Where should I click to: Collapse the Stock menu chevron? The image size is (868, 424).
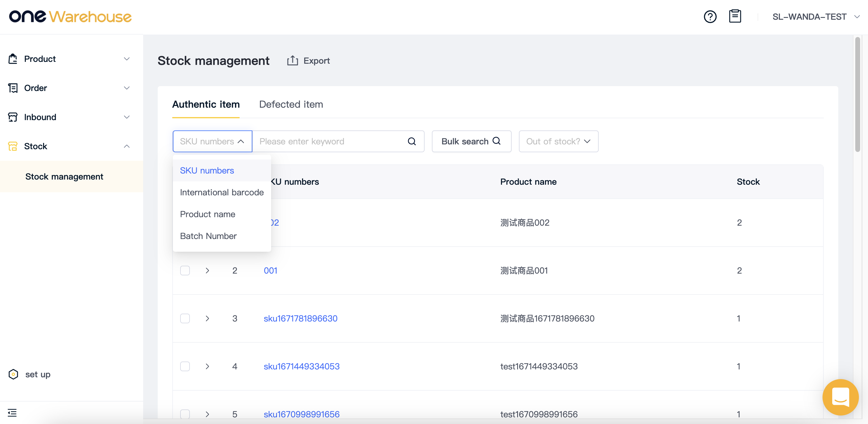tap(127, 146)
